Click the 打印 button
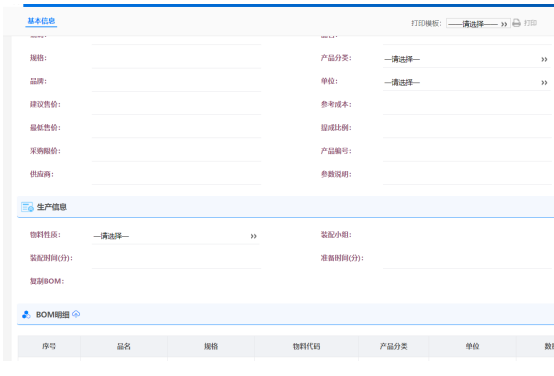The image size is (554, 376). click(x=530, y=23)
